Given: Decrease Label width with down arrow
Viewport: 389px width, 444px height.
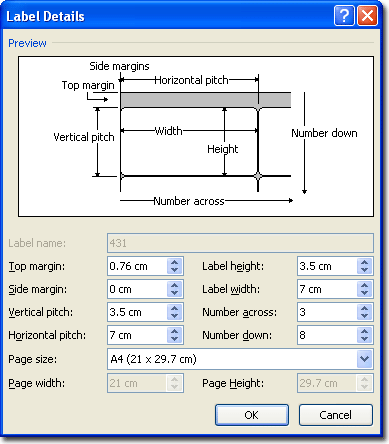Looking at the screenshot, I should (364, 293).
